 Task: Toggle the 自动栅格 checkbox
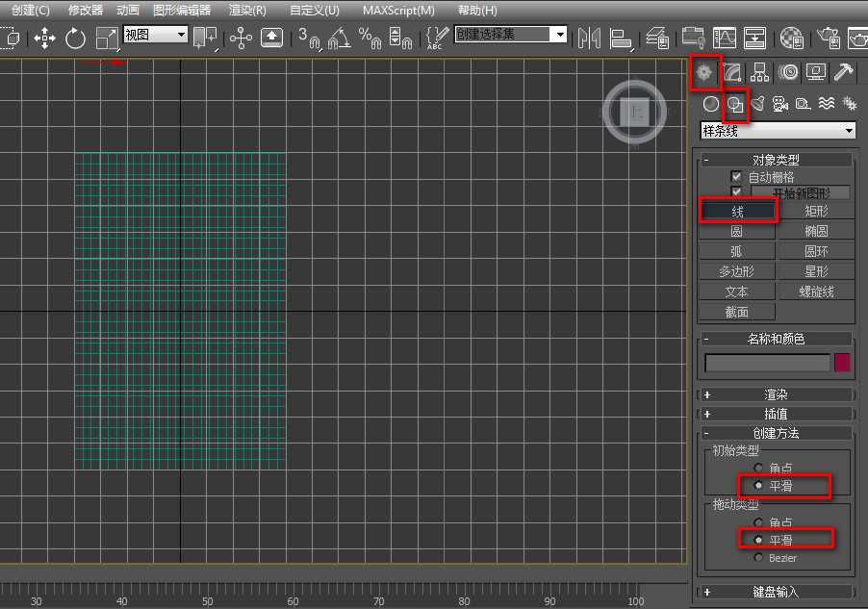pyautogui.click(x=736, y=177)
